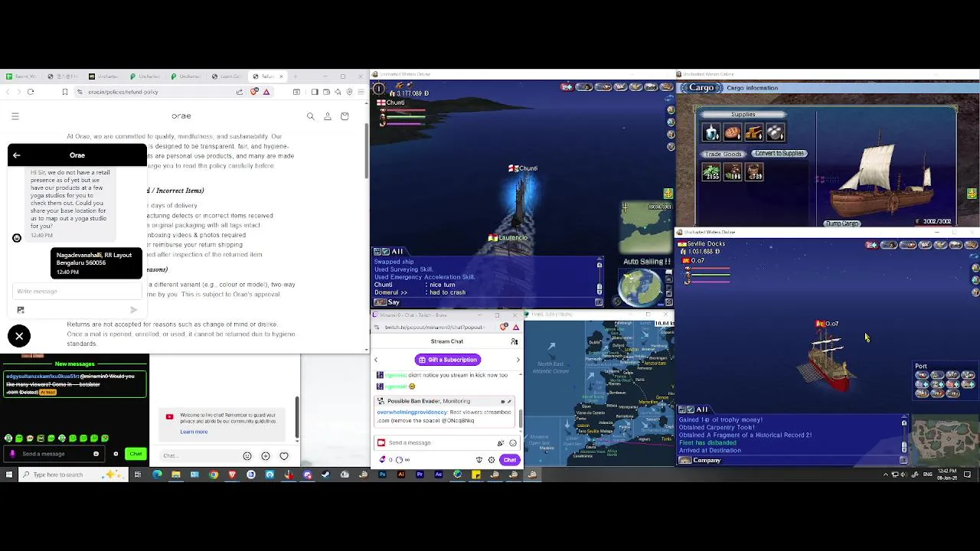Open the Twitch emote picker
The width and height of the screenshot is (980, 551).
pyautogui.click(x=513, y=442)
